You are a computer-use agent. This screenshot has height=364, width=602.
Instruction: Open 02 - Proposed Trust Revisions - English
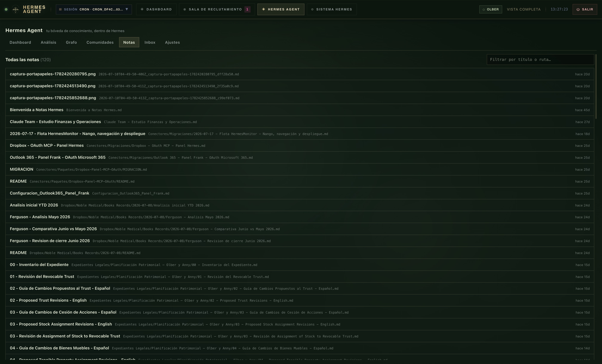pyautogui.click(x=300, y=300)
